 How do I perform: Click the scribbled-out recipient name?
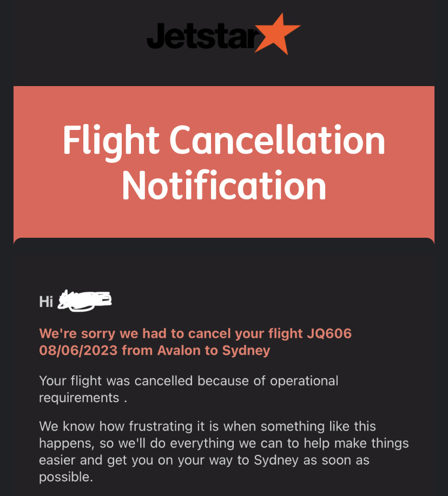click(84, 301)
